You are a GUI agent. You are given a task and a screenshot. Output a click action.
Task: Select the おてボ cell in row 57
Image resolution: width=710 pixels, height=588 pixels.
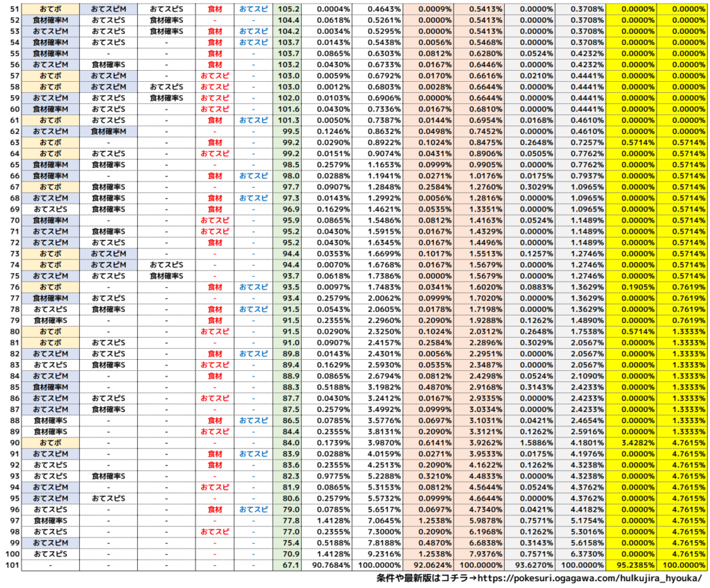[50, 76]
